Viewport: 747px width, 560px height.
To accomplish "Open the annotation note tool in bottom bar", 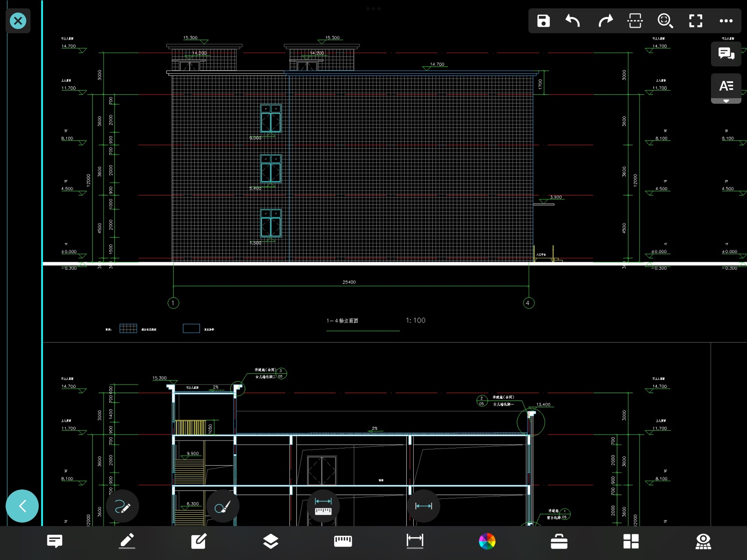I will (55, 541).
